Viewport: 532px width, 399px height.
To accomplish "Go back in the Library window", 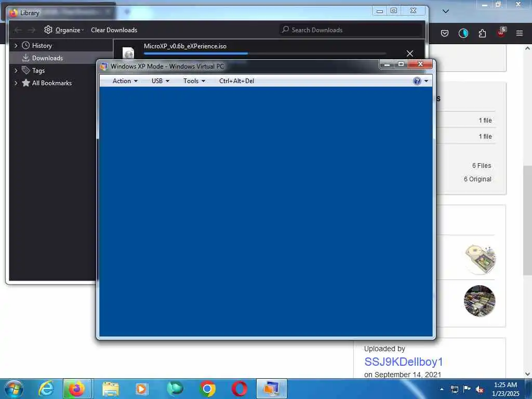I will [18, 30].
